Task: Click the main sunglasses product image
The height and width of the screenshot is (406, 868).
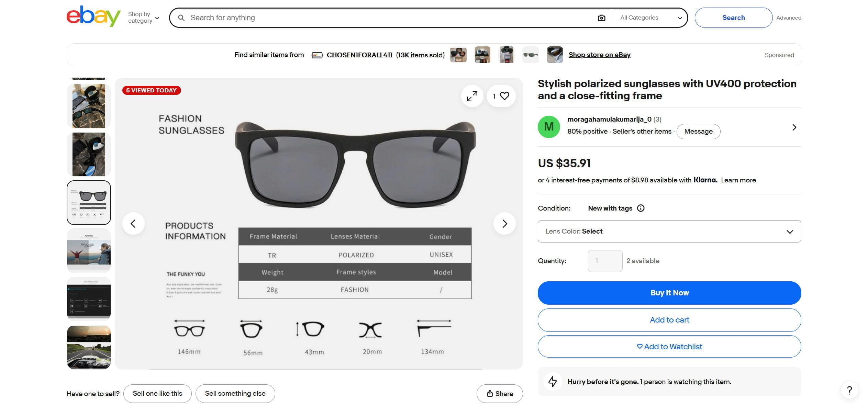Action: [319, 224]
